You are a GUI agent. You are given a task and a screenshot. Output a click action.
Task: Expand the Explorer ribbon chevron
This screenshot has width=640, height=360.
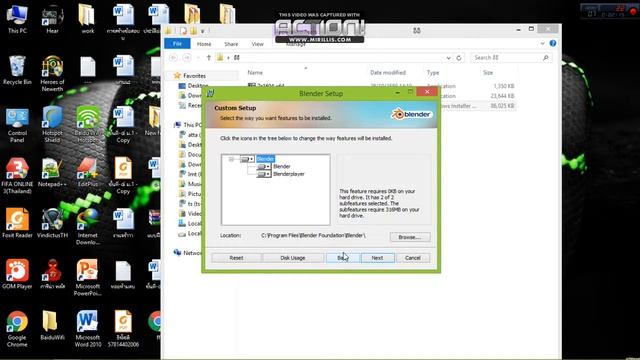[x=542, y=43]
